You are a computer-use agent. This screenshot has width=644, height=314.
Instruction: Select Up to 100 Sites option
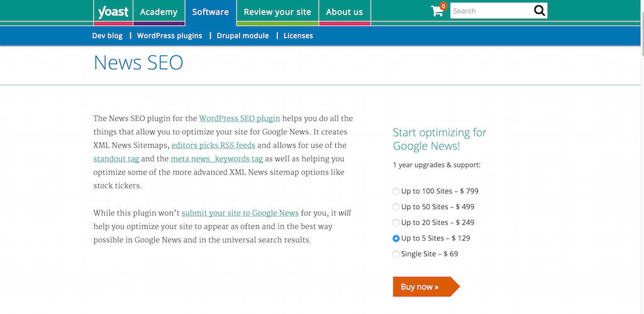(x=396, y=191)
